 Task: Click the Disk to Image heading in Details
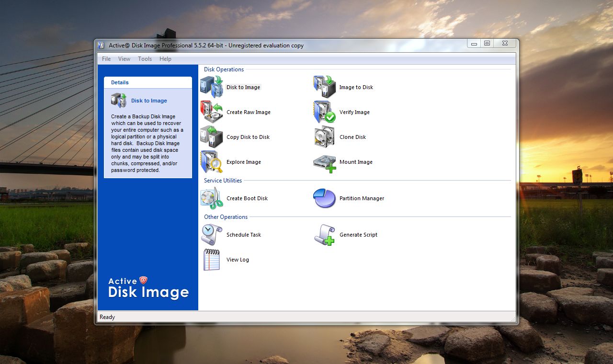click(x=149, y=101)
